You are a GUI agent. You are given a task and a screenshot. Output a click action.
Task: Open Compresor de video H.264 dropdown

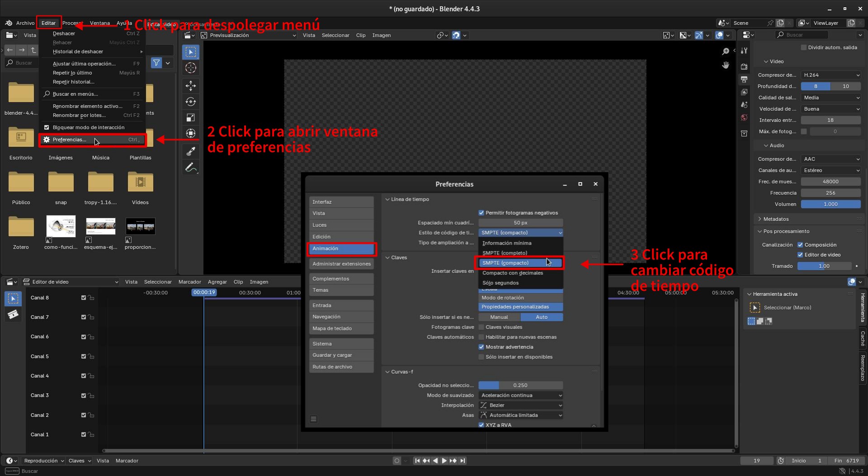point(831,75)
